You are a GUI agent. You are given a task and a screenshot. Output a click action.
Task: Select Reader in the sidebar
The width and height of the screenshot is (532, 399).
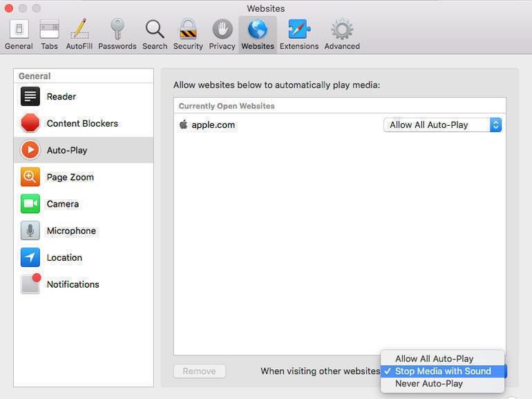(x=61, y=97)
